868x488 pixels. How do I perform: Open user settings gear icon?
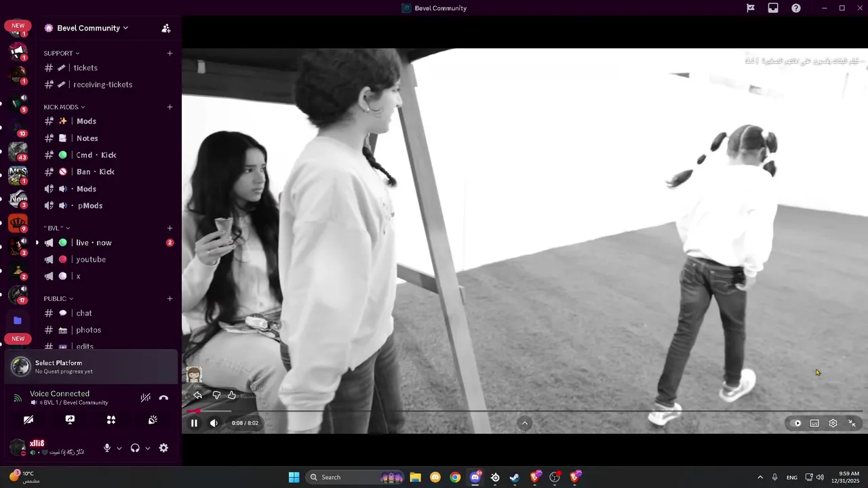pyautogui.click(x=163, y=448)
